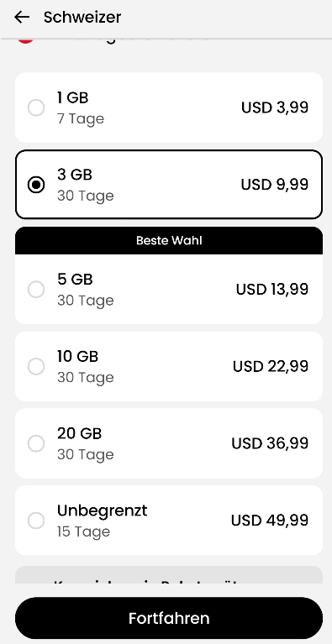This screenshot has height=644, width=332.
Task: Tap the 7 Tage validity text
Action: pyautogui.click(x=81, y=119)
